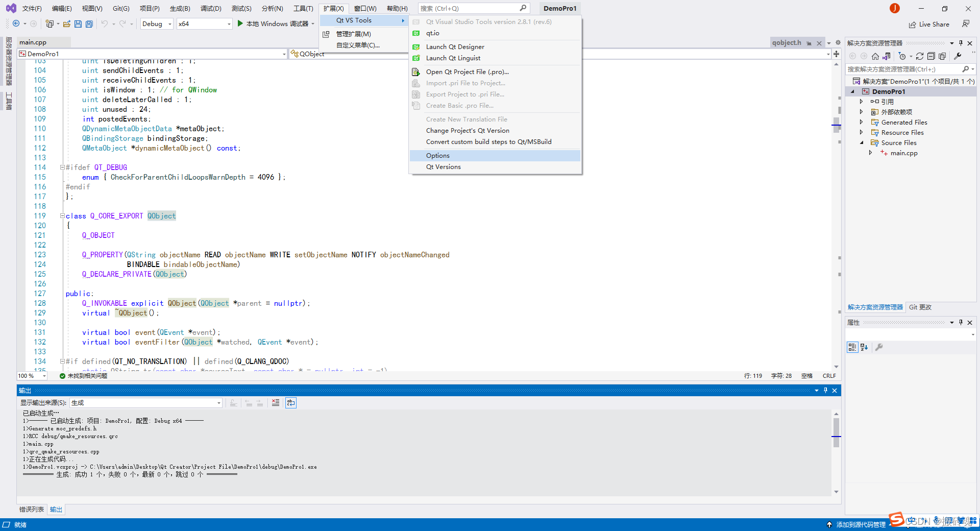
Task: Collapse all items in Solution Explorer
Action: click(931, 56)
